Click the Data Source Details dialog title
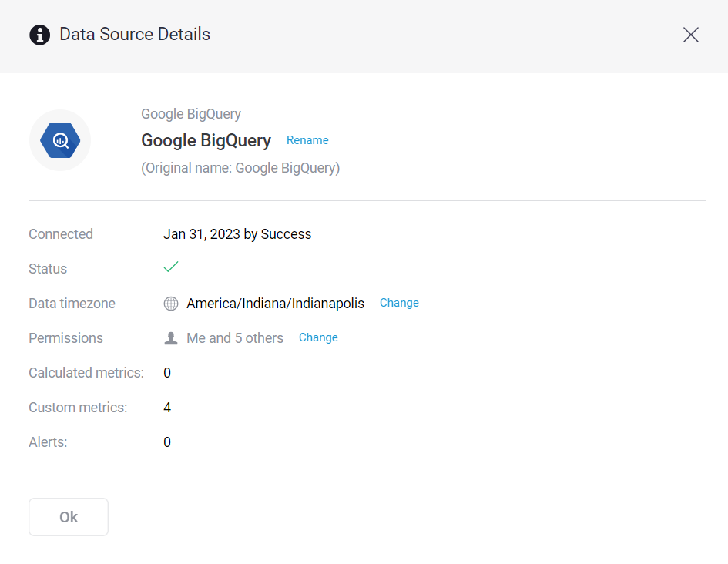The width and height of the screenshot is (728, 564). 134,34
